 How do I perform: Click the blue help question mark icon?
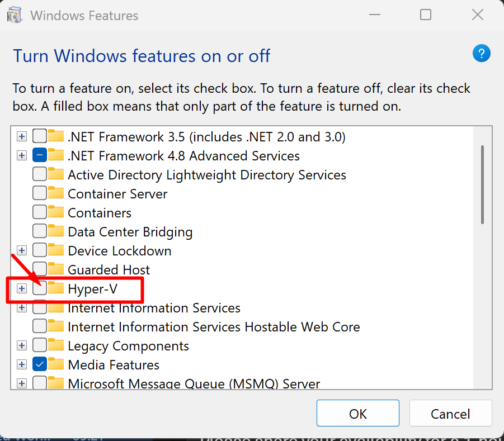[x=481, y=54]
